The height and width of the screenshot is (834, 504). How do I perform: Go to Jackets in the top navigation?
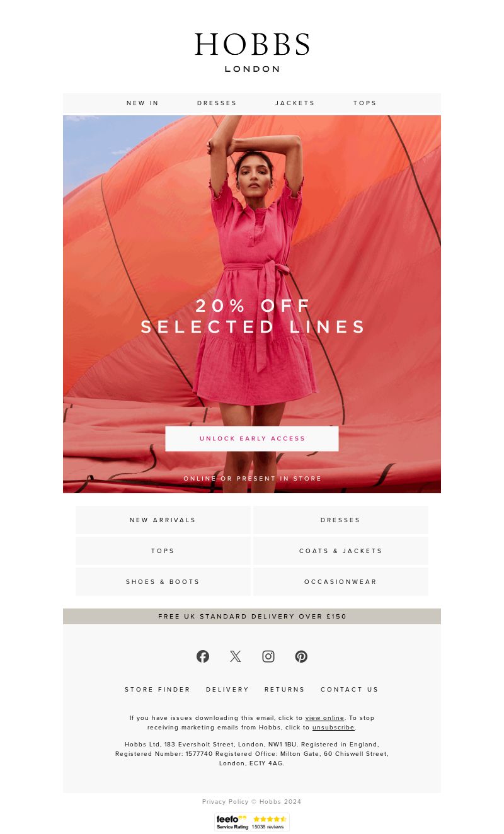[295, 103]
